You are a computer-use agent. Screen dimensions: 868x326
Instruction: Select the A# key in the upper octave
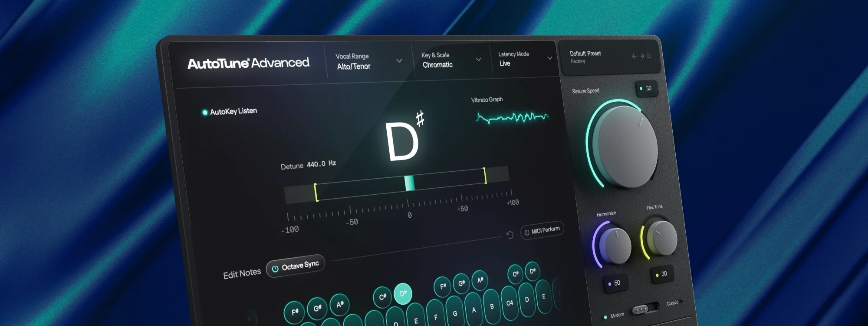click(480, 280)
